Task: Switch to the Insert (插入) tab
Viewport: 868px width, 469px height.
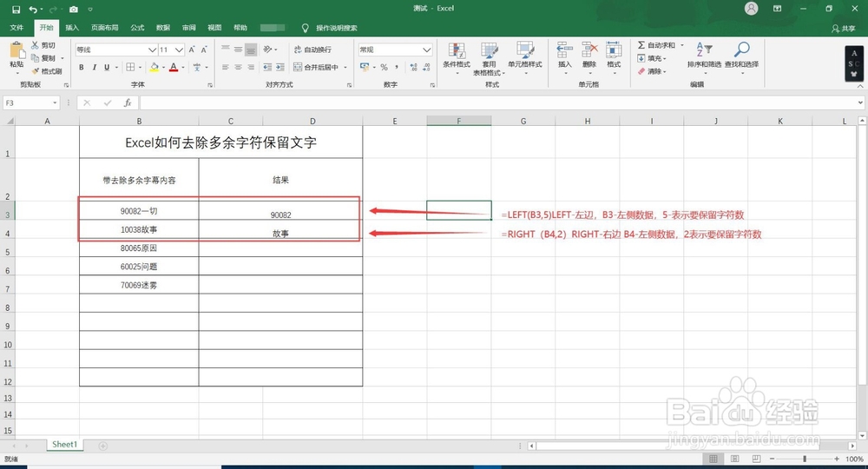Action: [72, 28]
